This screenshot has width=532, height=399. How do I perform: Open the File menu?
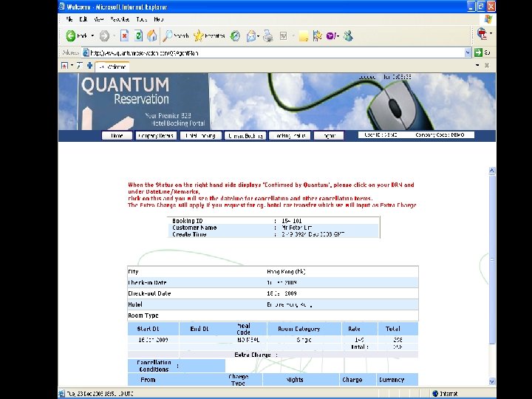(x=69, y=19)
